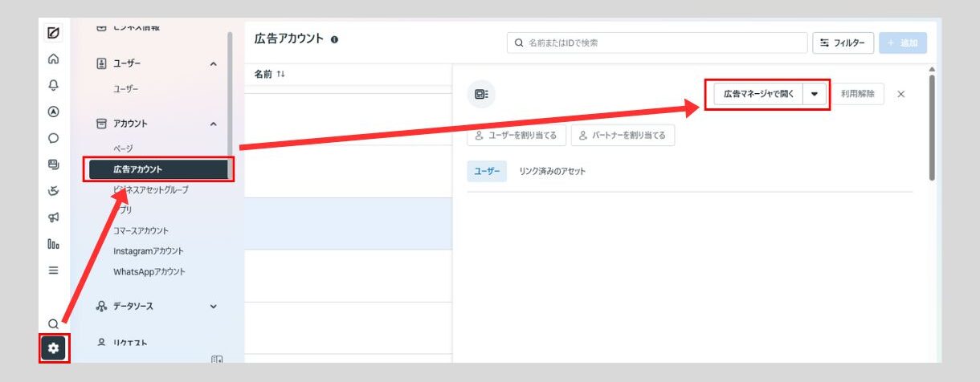Click the magnifier search icon in left rail
The height and width of the screenshot is (382, 980).
(x=54, y=323)
